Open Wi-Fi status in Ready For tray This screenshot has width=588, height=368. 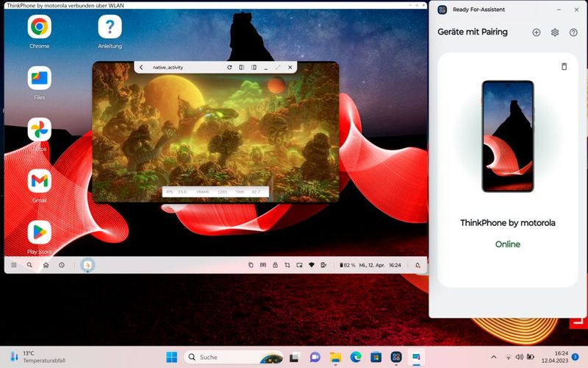311,265
